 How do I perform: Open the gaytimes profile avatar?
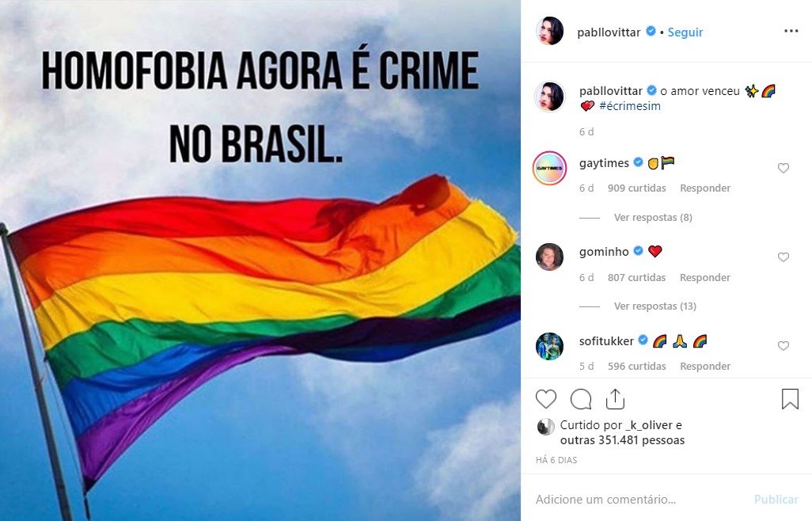pyautogui.click(x=549, y=168)
